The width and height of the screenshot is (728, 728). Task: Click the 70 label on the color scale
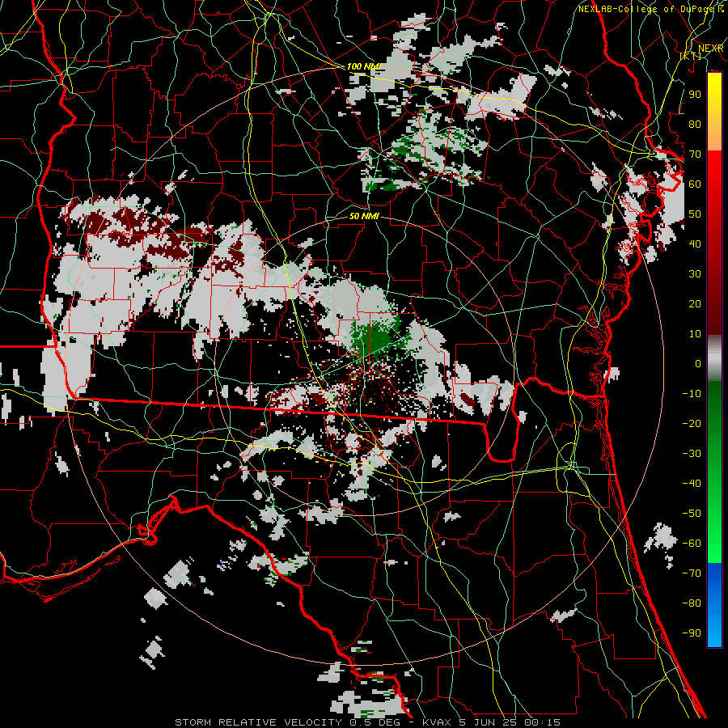pos(695,154)
